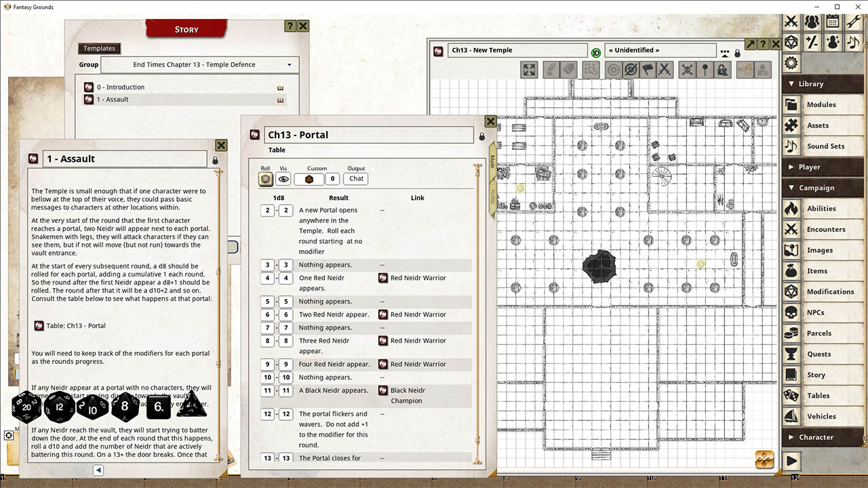This screenshot has width=868, height=488.
Task: Roll the d20 die in the dice tray
Action: pyautogui.click(x=26, y=407)
